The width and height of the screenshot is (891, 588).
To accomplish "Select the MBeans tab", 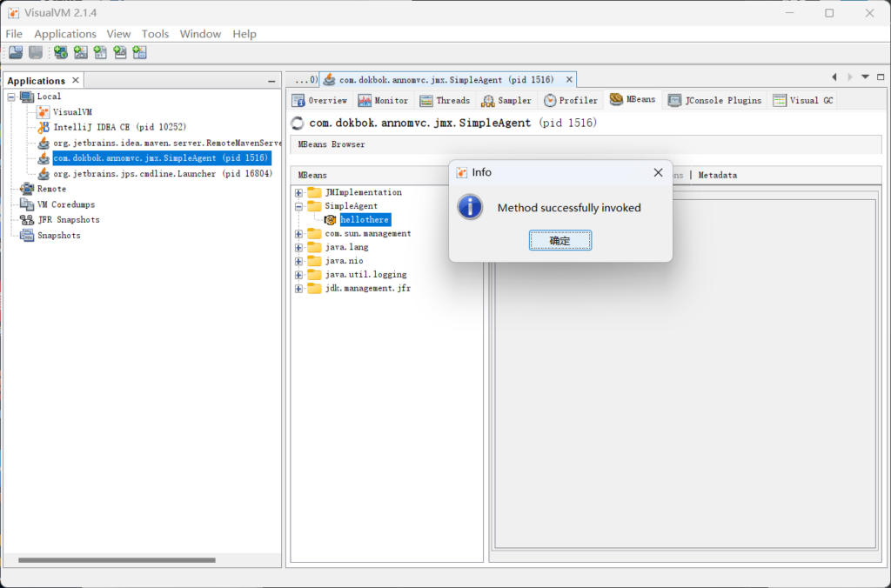I will (x=633, y=99).
